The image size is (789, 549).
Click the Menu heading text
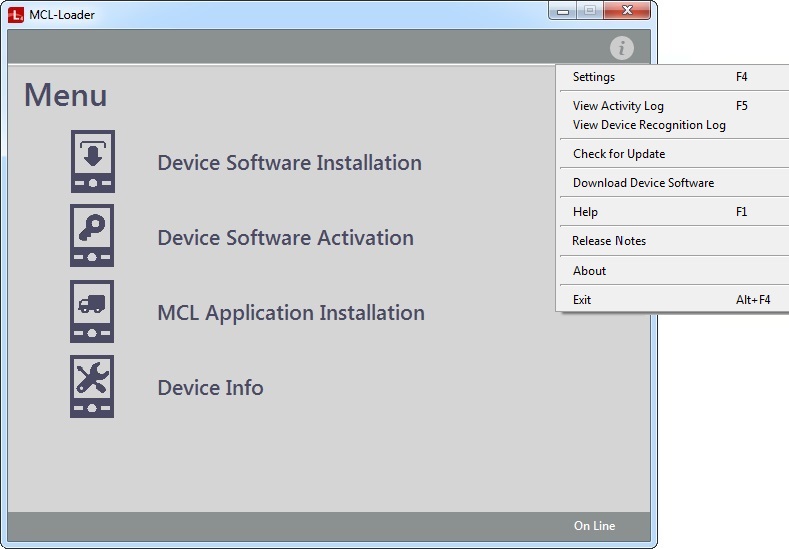pyautogui.click(x=65, y=95)
